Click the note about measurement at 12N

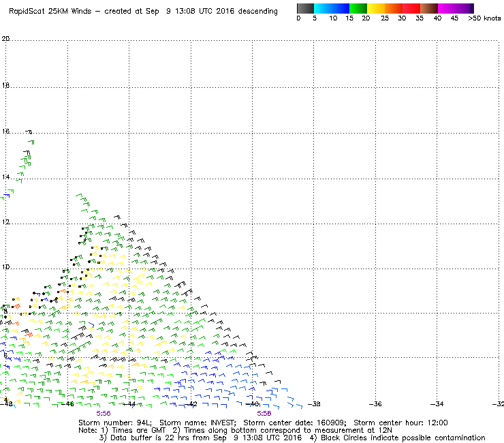[x=282, y=430]
